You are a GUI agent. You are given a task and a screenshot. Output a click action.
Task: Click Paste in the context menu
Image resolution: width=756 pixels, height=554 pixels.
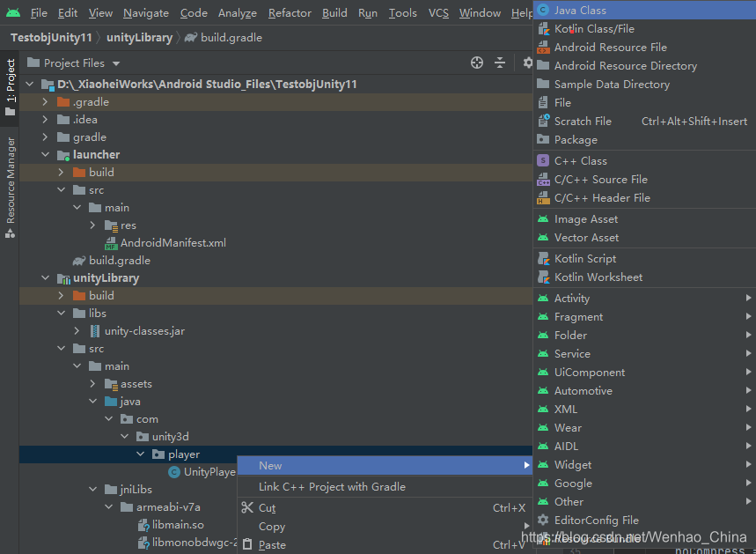(x=385, y=545)
